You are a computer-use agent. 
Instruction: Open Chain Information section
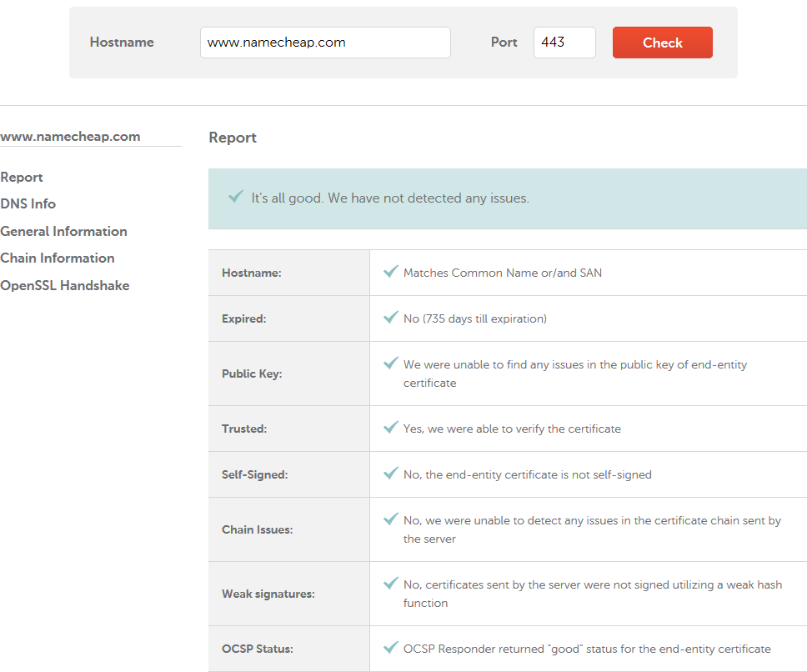(58, 258)
